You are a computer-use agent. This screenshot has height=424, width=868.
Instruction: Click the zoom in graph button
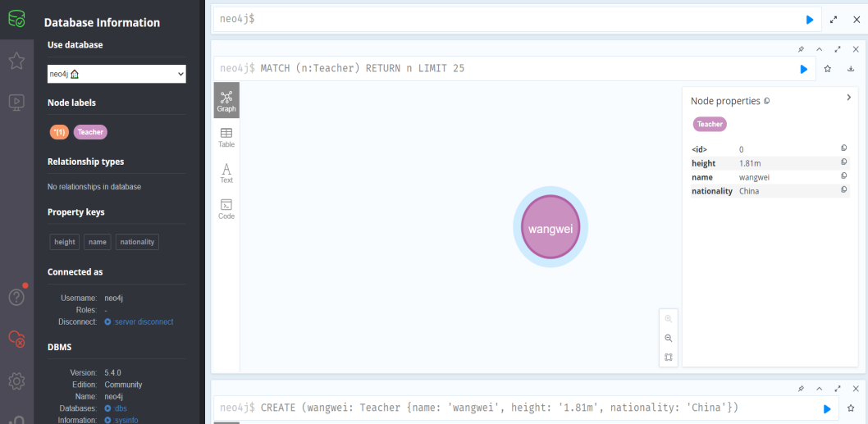pos(668,318)
